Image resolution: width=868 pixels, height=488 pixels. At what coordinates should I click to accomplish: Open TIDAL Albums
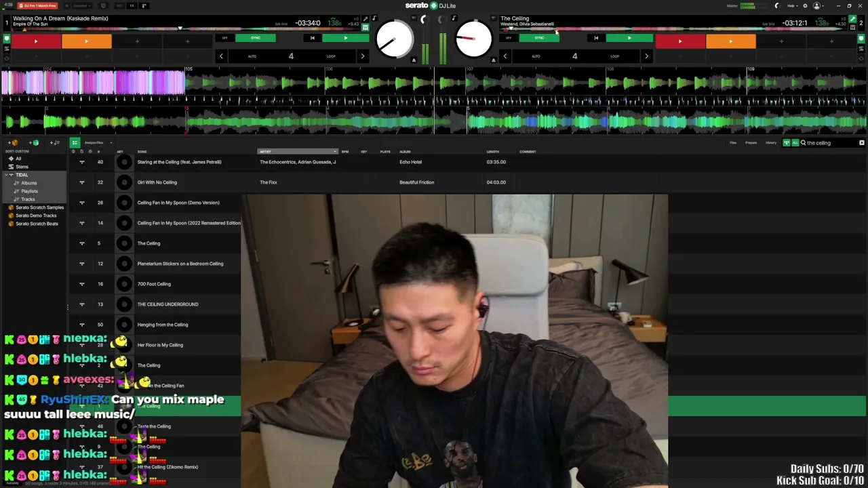pos(28,183)
